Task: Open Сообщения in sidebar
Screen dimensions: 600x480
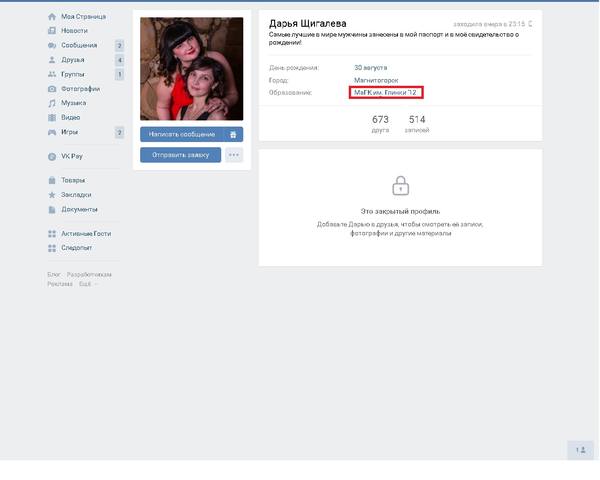Action: click(x=79, y=45)
